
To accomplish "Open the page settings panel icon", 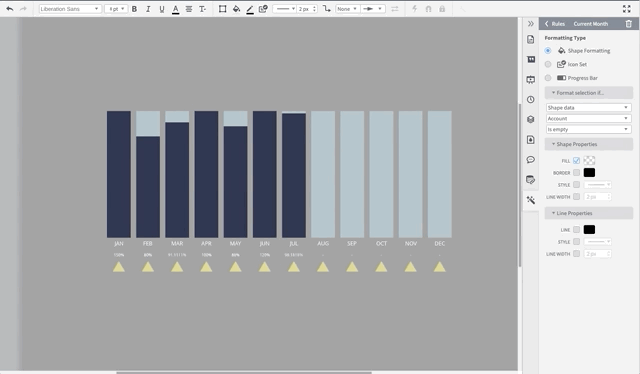I will (531, 39).
